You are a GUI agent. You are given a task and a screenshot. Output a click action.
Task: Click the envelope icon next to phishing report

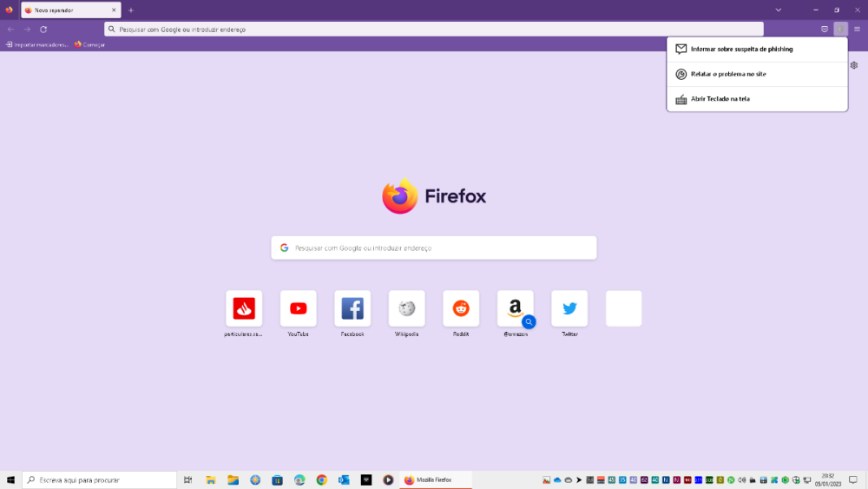[x=681, y=50]
